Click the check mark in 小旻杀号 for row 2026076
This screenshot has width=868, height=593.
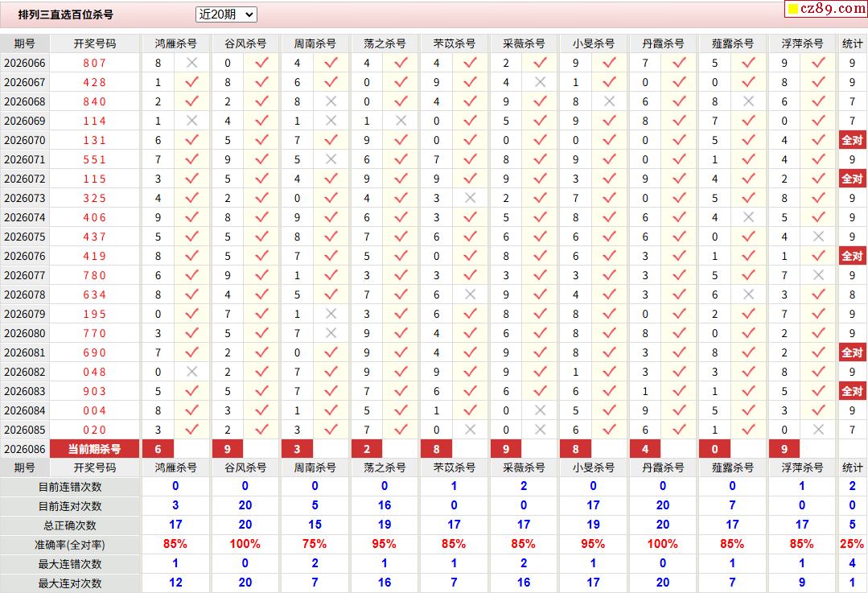coord(610,256)
